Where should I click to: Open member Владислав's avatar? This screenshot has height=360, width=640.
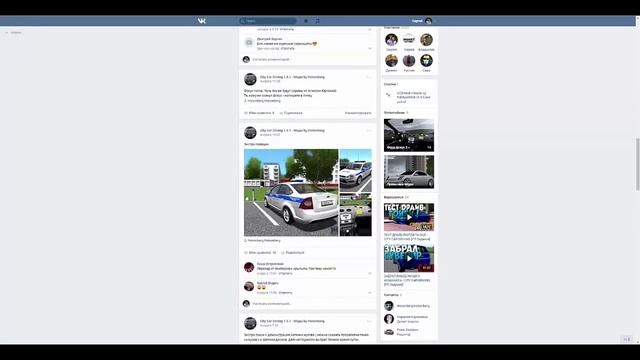(x=426, y=40)
